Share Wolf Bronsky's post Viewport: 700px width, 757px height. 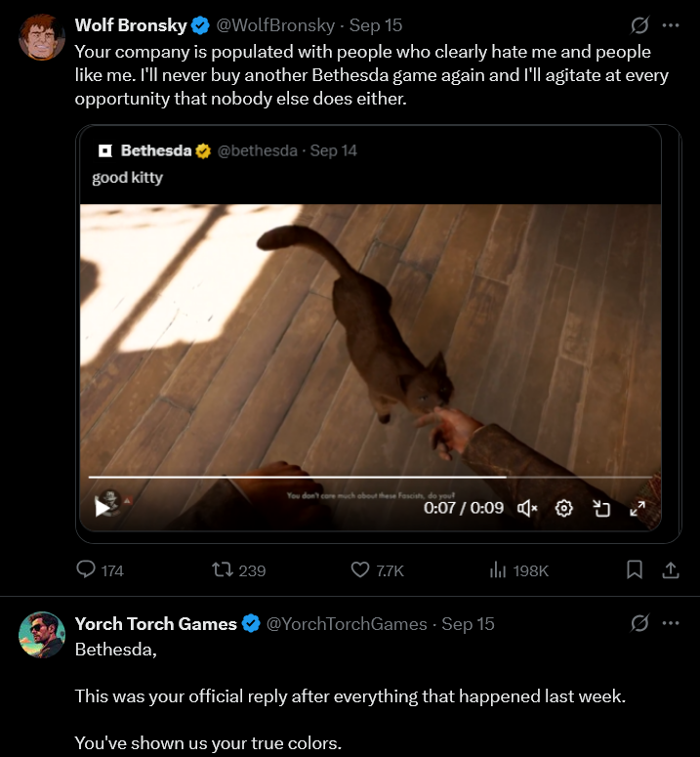click(671, 569)
